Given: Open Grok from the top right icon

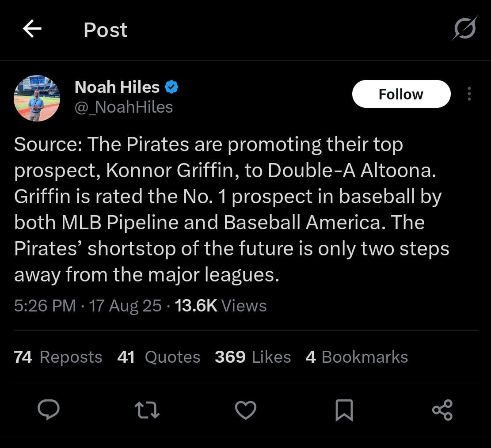Looking at the screenshot, I should click(x=464, y=29).
